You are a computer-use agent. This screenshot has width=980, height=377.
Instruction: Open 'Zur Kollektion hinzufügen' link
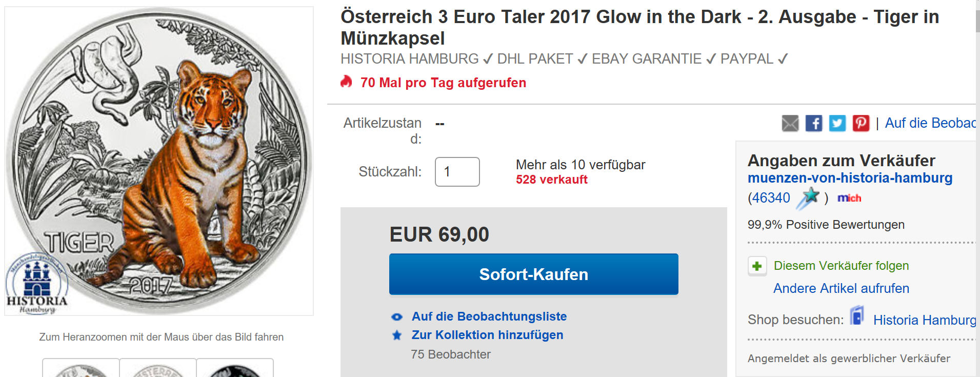coord(487,335)
